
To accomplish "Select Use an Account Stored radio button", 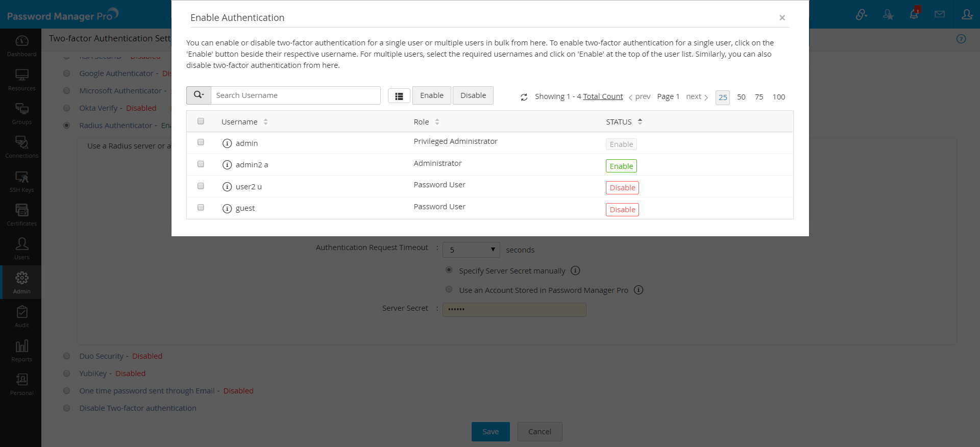I will click(449, 289).
